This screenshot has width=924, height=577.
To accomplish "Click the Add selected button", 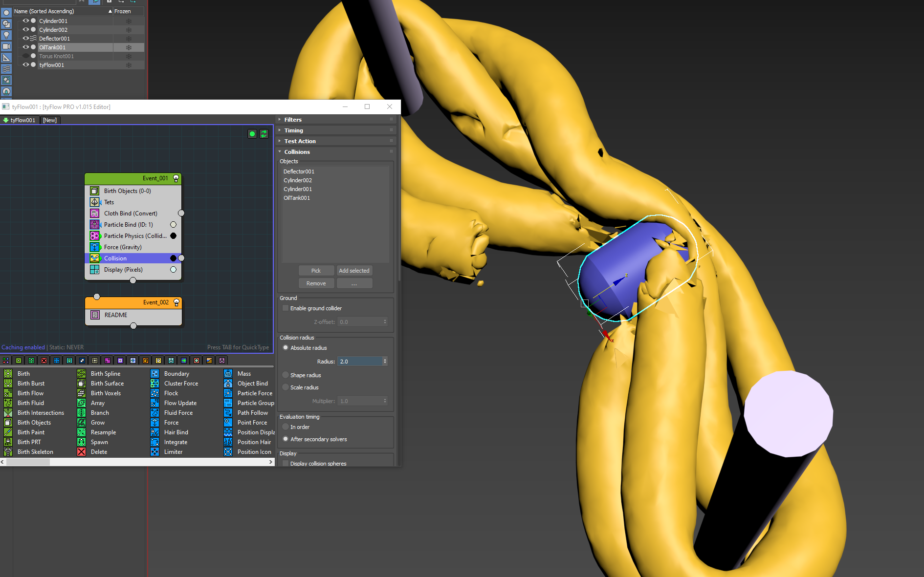I will pos(354,270).
